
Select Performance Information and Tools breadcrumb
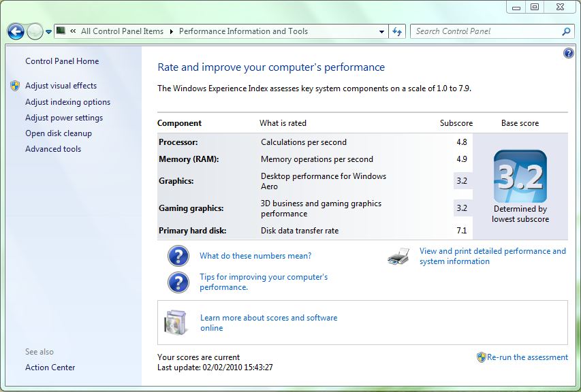pos(243,31)
